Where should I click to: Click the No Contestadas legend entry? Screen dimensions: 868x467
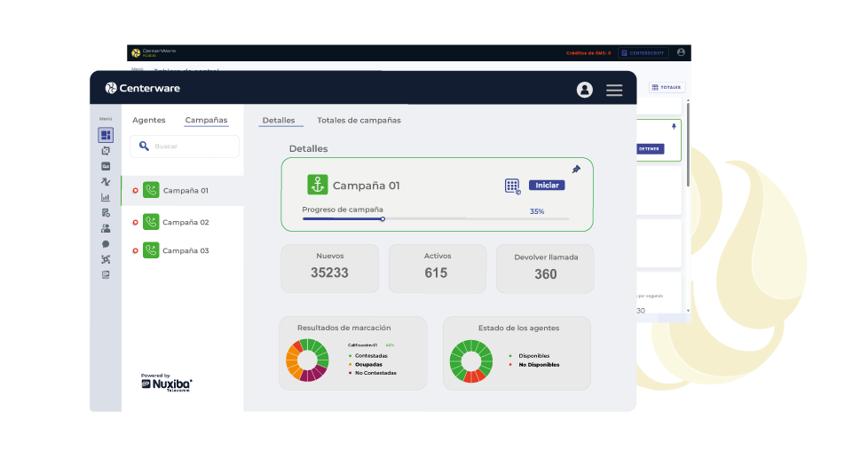point(373,373)
